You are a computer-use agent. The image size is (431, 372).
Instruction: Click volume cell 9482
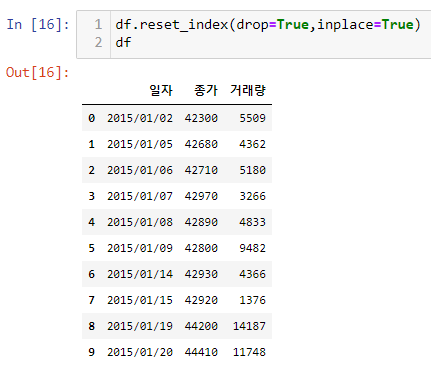coord(253,248)
